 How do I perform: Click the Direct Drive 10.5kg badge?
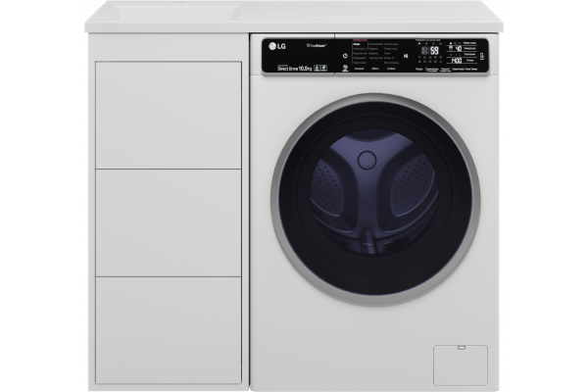click(295, 69)
